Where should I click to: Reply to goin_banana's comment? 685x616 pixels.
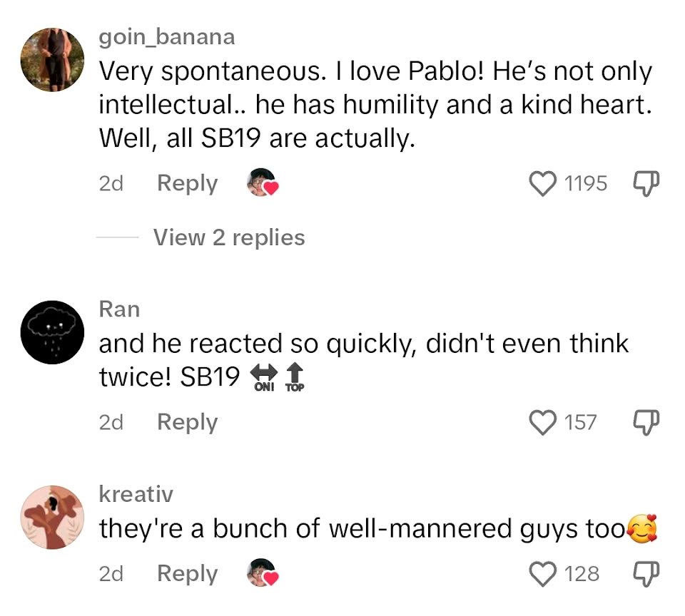(188, 183)
